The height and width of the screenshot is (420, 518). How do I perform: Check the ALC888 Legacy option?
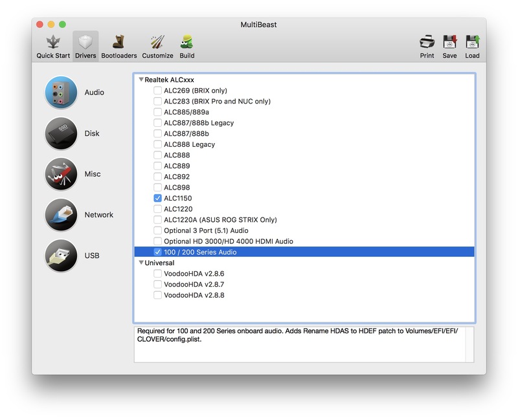coord(157,144)
